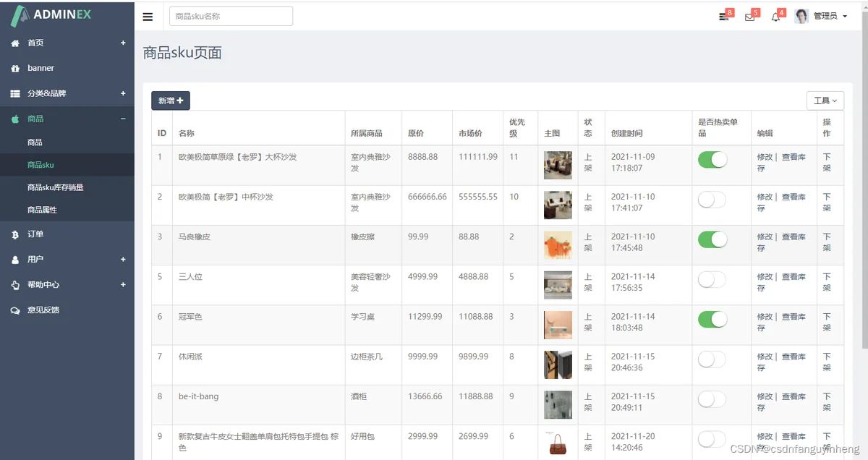This screenshot has width=868, height=460.
Task: Toggle the hamburger sidebar menu icon
Action: click(x=148, y=17)
